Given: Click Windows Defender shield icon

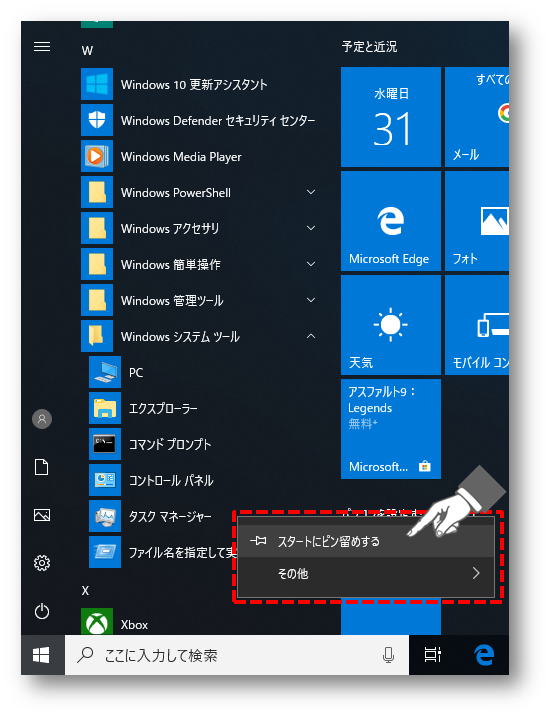Looking at the screenshot, I should 97,120.
